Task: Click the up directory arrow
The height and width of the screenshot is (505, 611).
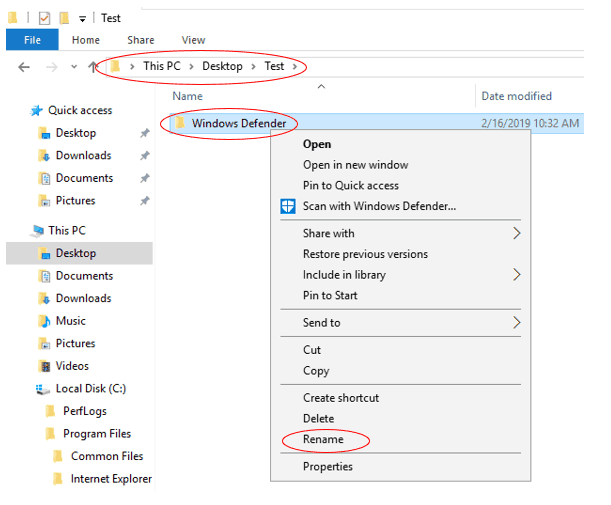Action: tap(93, 67)
